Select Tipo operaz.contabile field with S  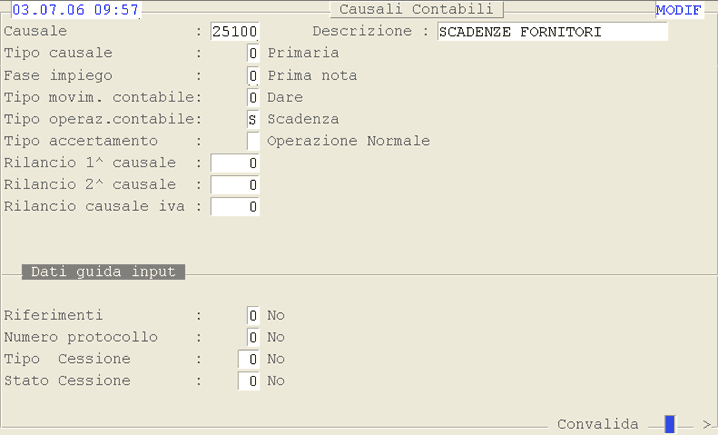pyautogui.click(x=253, y=119)
